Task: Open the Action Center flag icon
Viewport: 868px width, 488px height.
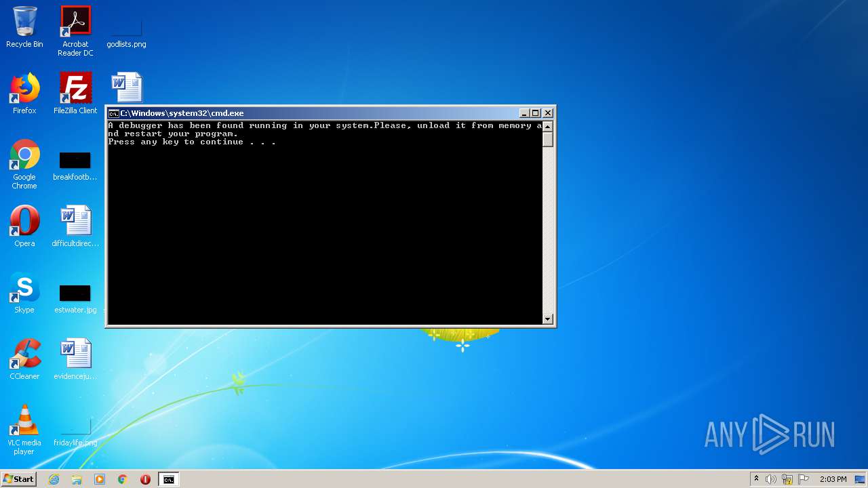Action: point(804,479)
